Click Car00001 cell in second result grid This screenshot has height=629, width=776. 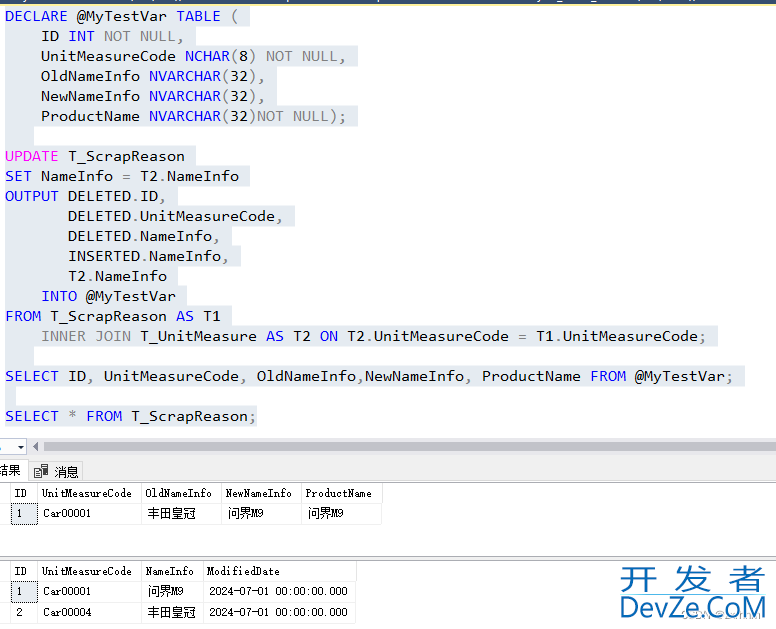(x=89, y=591)
